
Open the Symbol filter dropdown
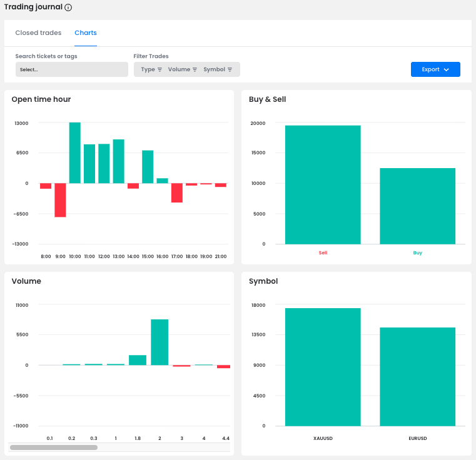(214, 69)
